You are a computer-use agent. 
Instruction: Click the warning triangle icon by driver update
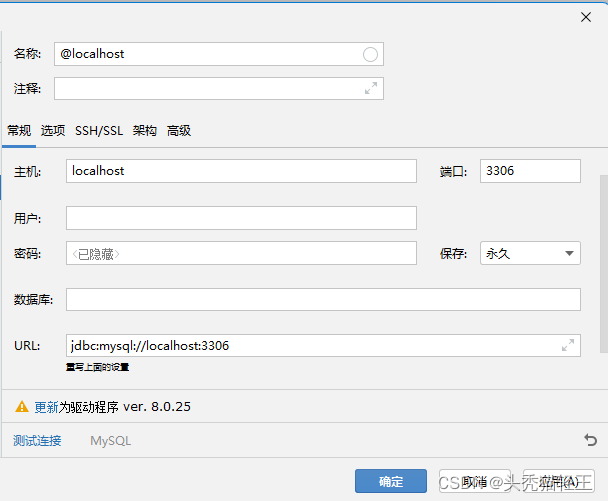22,407
